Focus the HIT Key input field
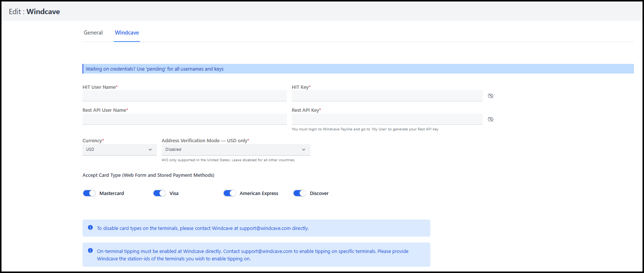This screenshot has height=273, width=644. tap(386, 96)
